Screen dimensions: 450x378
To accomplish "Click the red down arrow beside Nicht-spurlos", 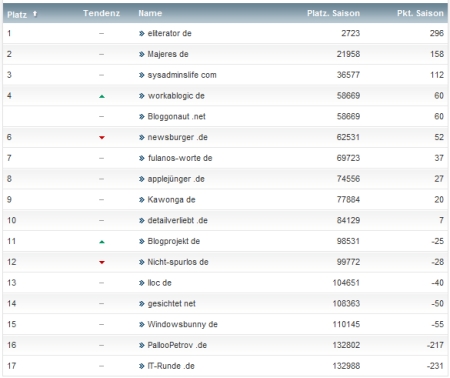I will 102,262.
